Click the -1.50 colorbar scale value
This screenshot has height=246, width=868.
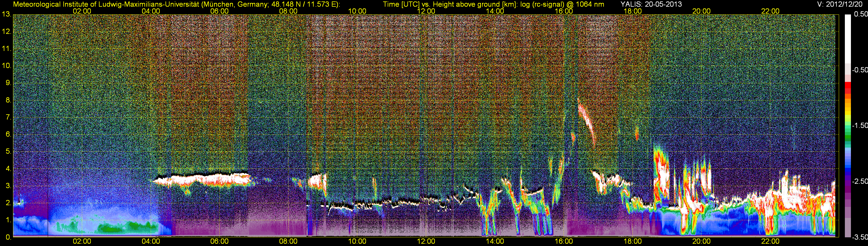pyautogui.click(x=860, y=125)
